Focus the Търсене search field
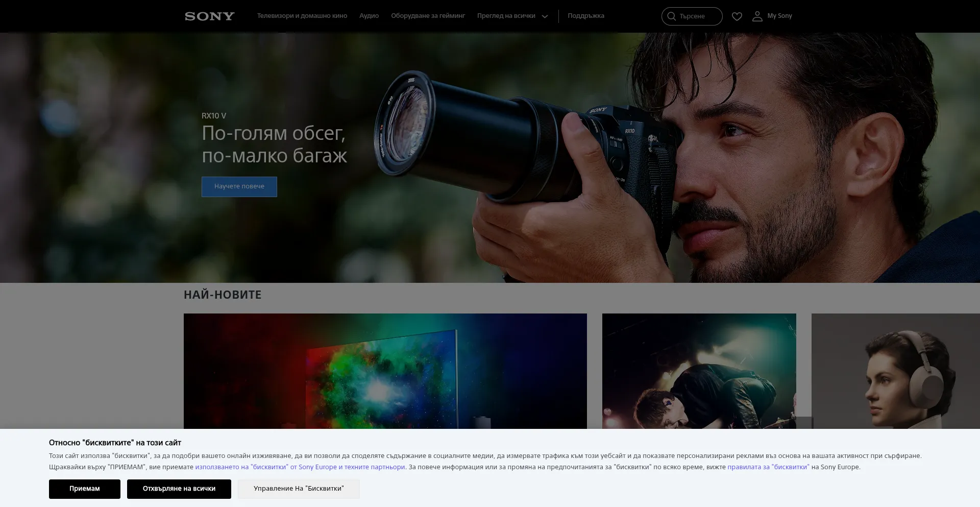Viewport: 980px width, 507px height. coord(692,16)
